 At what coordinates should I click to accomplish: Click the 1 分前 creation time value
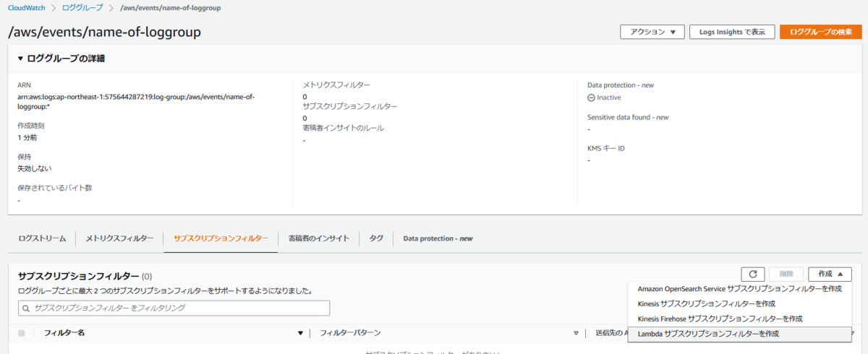(27, 137)
